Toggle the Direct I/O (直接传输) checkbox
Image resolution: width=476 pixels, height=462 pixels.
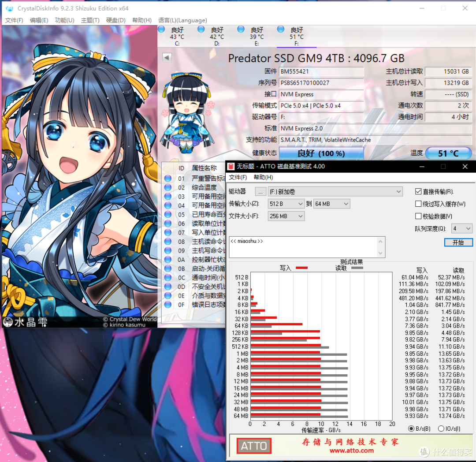(x=418, y=191)
